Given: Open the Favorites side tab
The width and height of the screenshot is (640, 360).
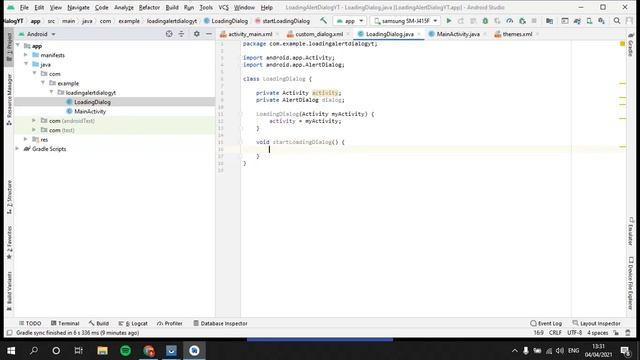Looking at the screenshot, I should tap(9, 242).
